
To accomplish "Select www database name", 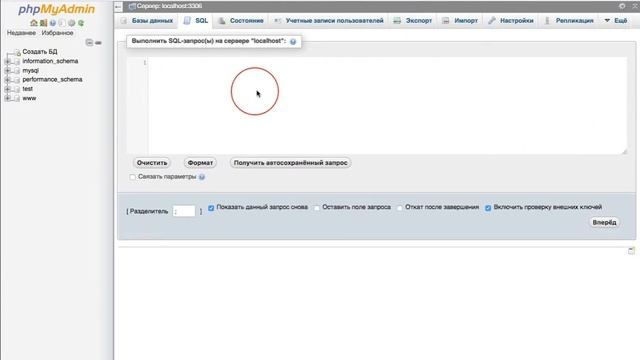I will pos(29,98).
